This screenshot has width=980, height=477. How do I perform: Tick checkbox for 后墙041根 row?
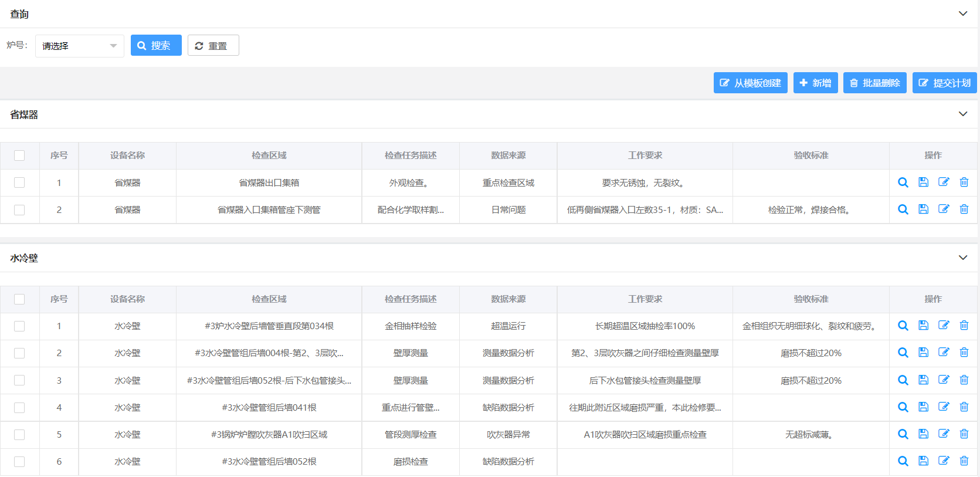[x=19, y=407]
